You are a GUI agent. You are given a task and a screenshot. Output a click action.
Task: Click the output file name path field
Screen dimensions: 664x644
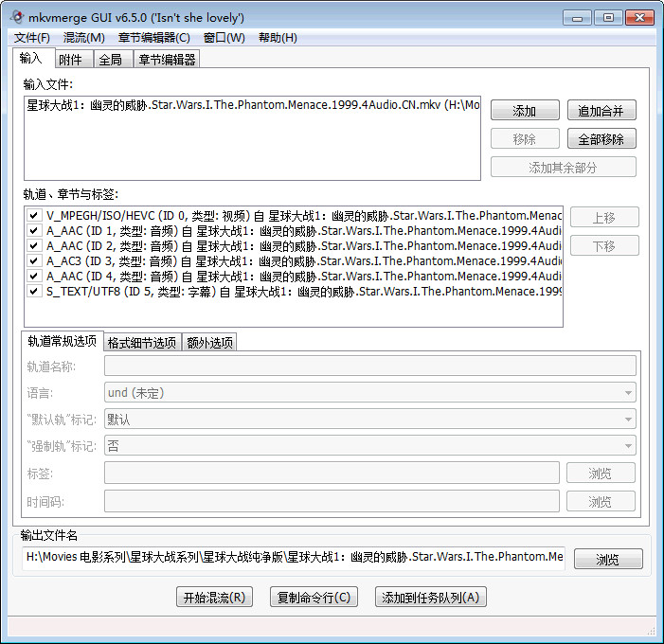coord(294,558)
